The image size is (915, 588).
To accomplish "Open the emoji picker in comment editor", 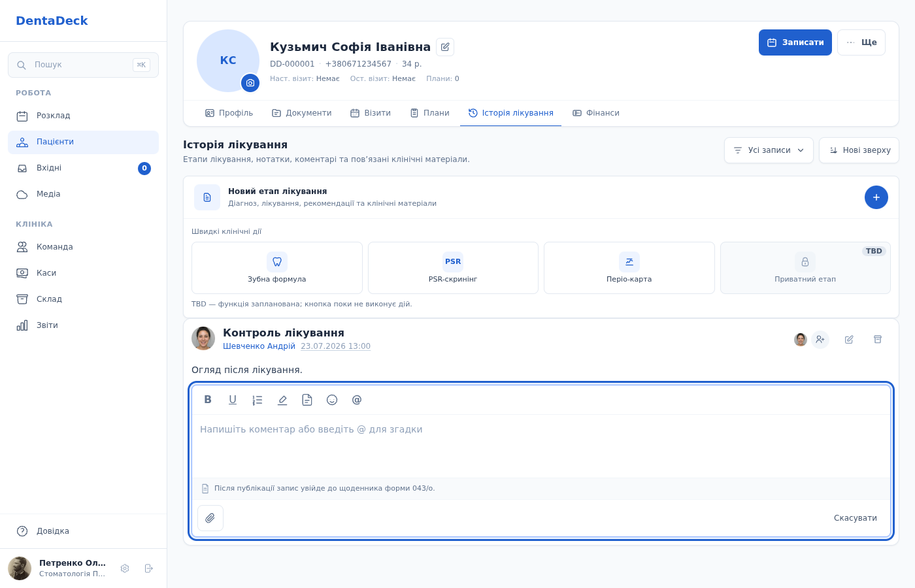I will (332, 400).
